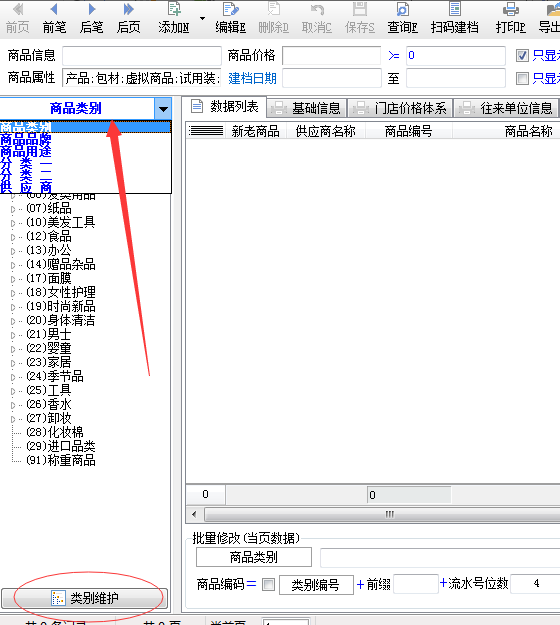
Task: Open the query tool (查询F)
Action: point(403,18)
